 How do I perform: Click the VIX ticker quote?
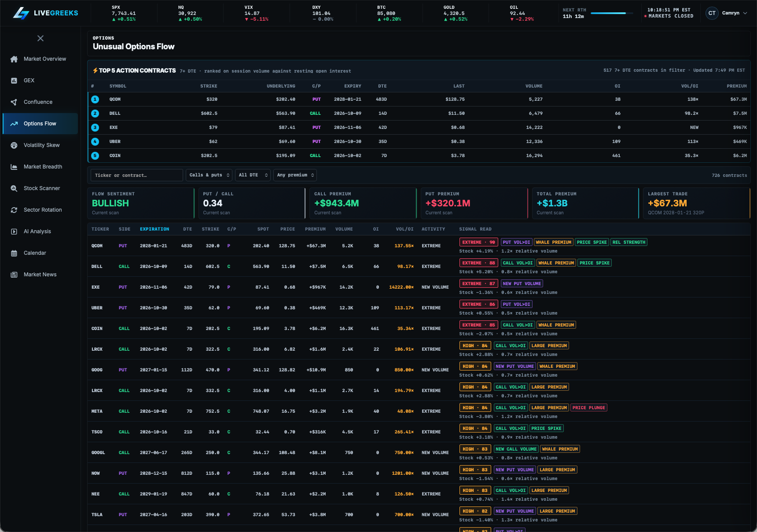[x=256, y=13]
